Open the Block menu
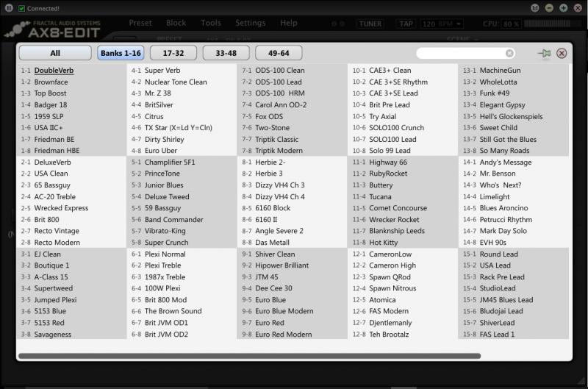The image size is (588, 389). (176, 23)
